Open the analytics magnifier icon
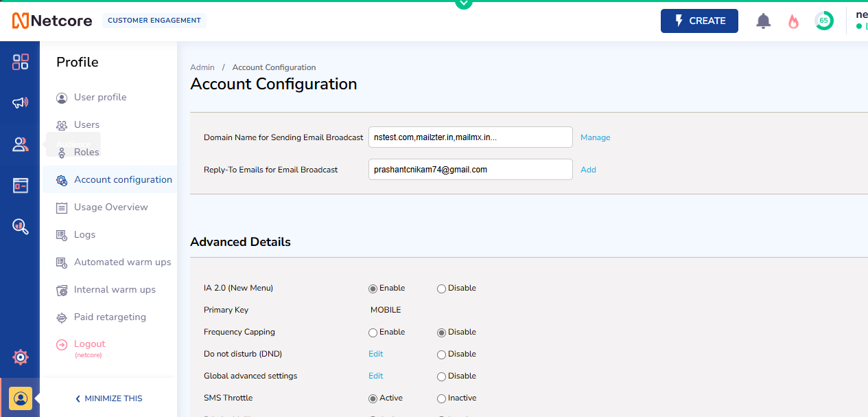The width and height of the screenshot is (868, 417). coord(21,226)
